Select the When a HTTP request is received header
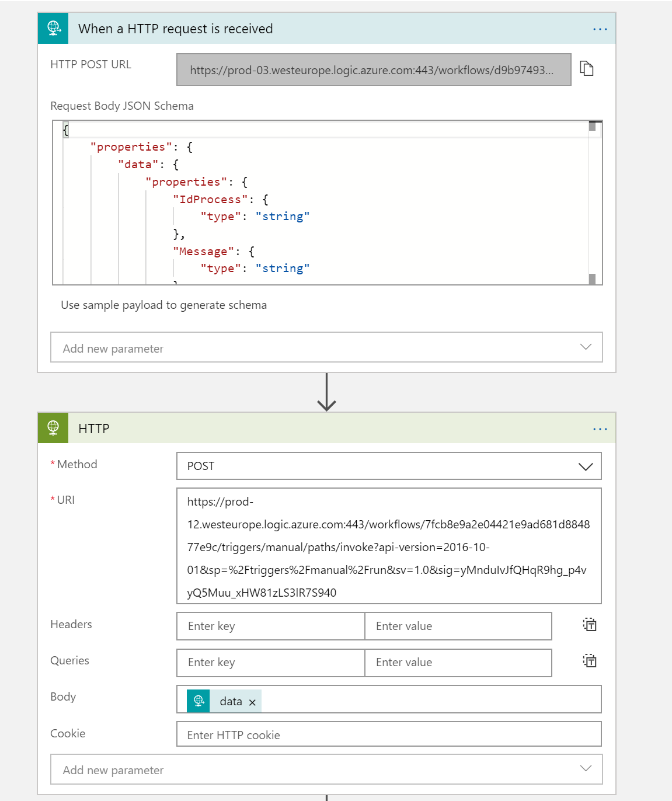The image size is (672, 801). pyautogui.click(x=175, y=29)
